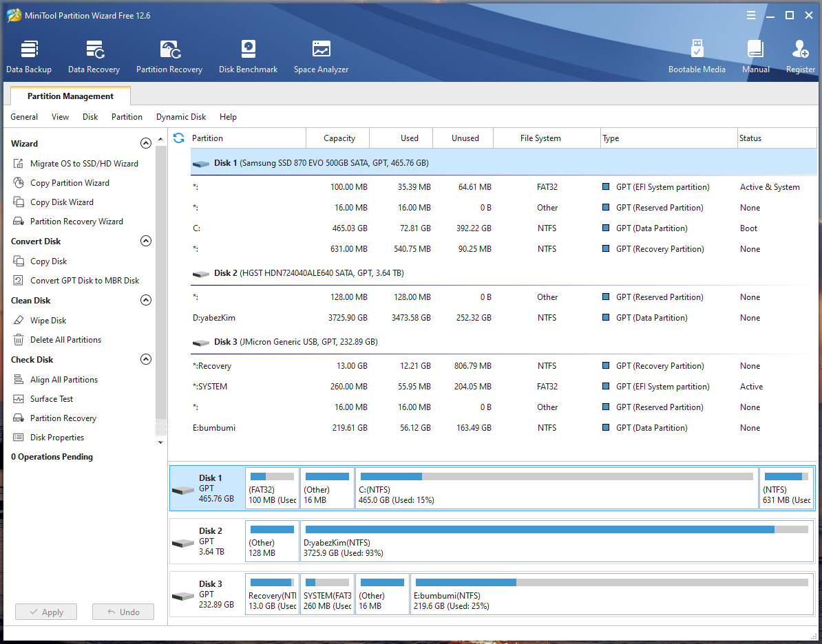Collapse the Clean Disk section

point(146,300)
